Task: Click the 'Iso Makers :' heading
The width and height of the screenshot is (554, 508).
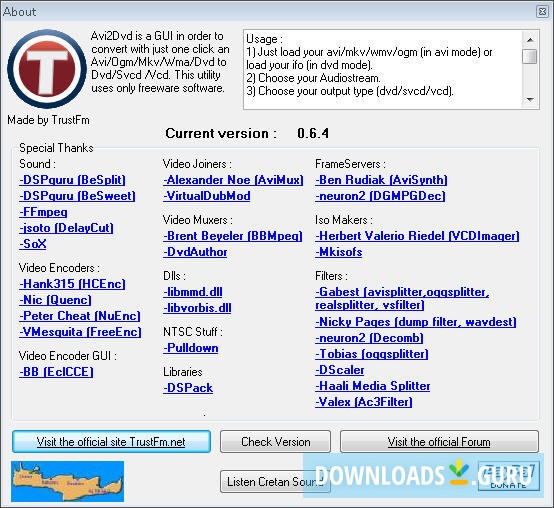Action: [343, 220]
